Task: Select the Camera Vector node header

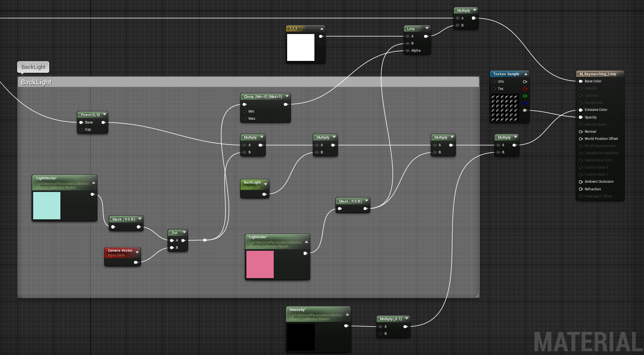Action: (x=122, y=252)
